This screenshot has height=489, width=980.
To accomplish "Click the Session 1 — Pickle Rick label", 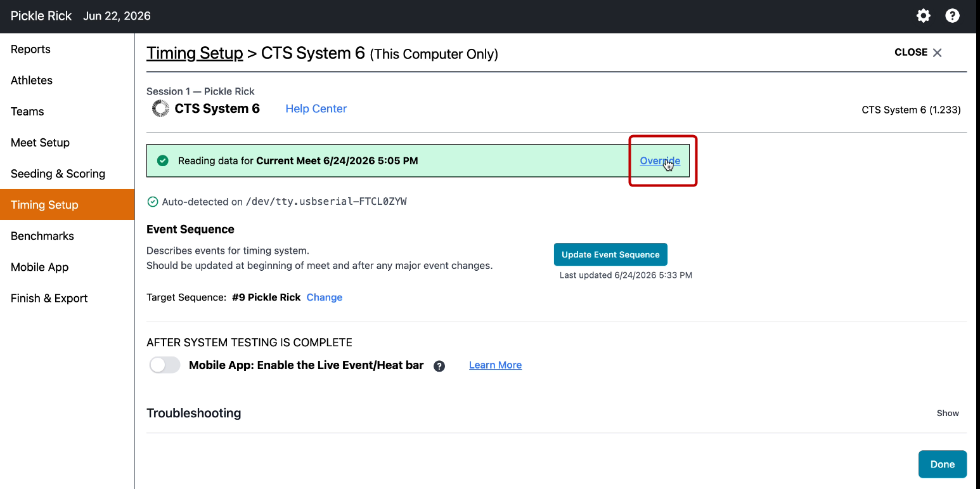I will pyautogui.click(x=200, y=91).
